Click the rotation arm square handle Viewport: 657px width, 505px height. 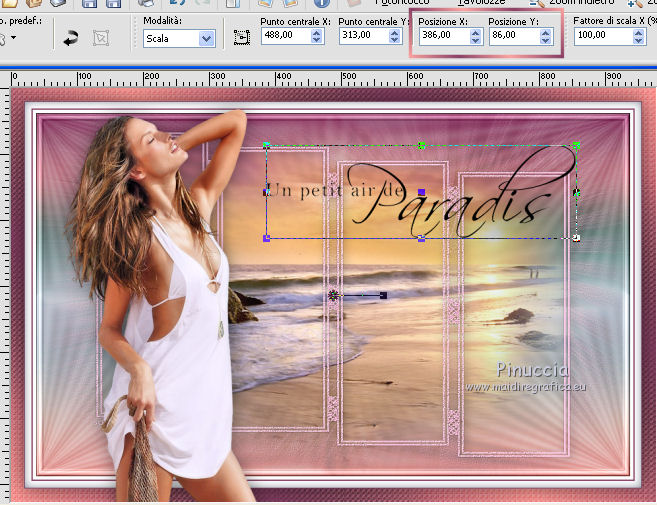(x=383, y=295)
